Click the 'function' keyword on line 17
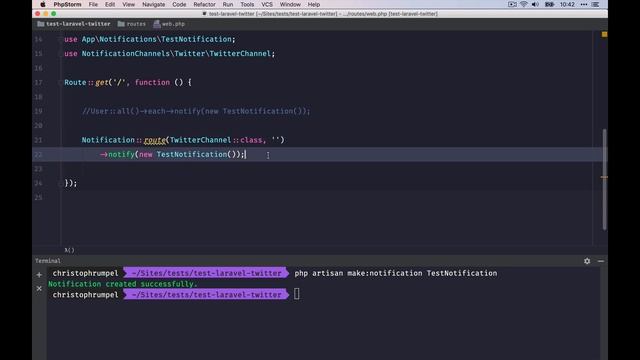 click(152, 82)
